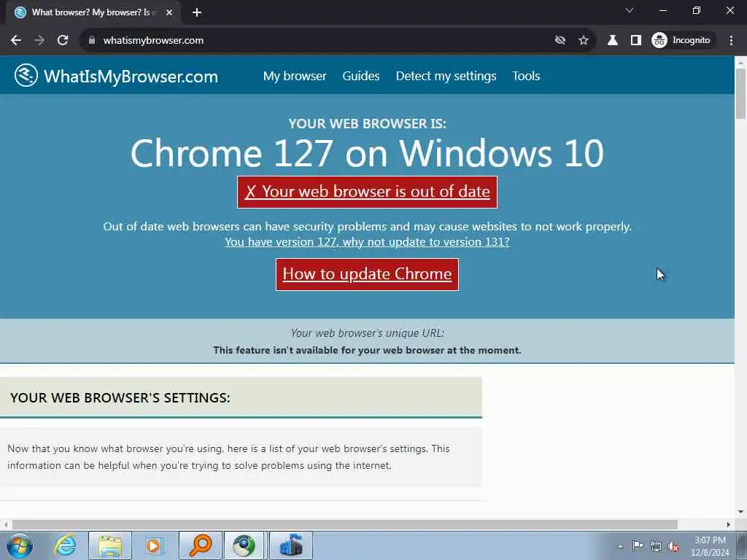Click the scroll down arrow
Screen dimensions: 747x560
[740, 512]
